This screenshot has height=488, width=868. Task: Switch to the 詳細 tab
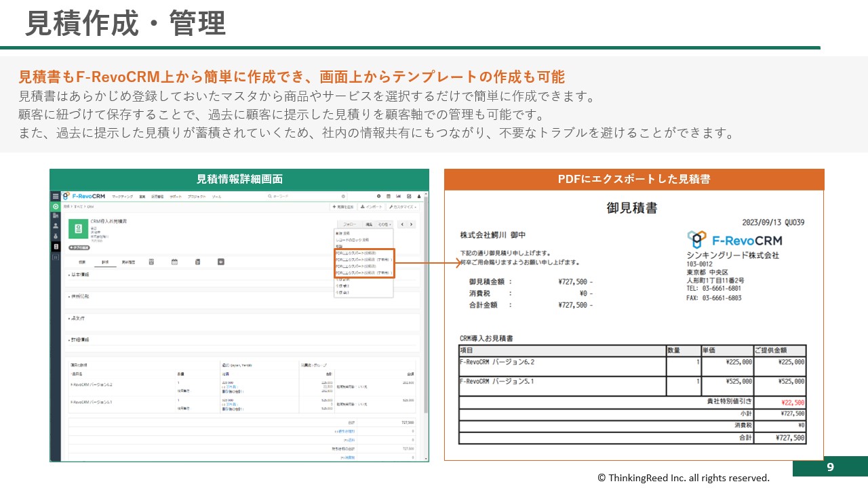point(105,262)
